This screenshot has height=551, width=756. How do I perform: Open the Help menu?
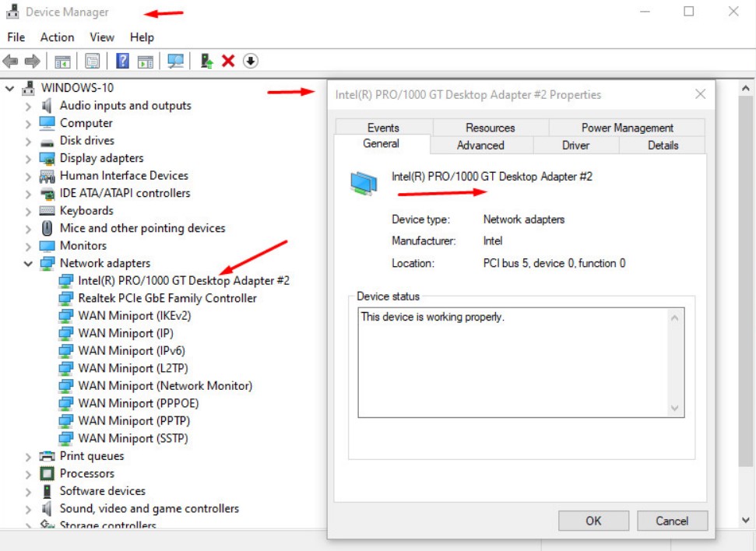(142, 37)
